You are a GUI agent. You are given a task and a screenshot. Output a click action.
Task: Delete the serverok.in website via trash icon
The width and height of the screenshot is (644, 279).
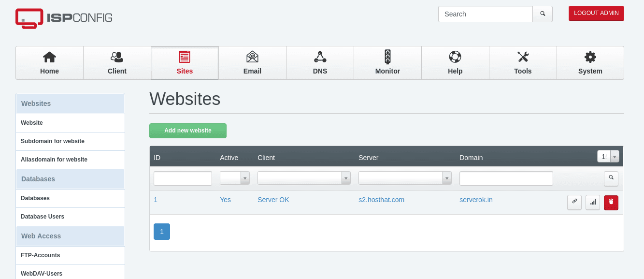pos(611,203)
